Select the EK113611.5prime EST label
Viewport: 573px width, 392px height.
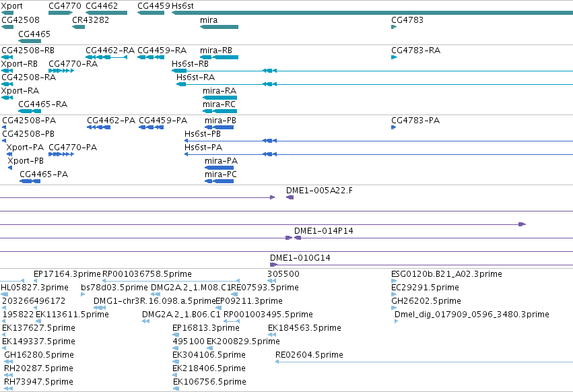click(72, 315)
